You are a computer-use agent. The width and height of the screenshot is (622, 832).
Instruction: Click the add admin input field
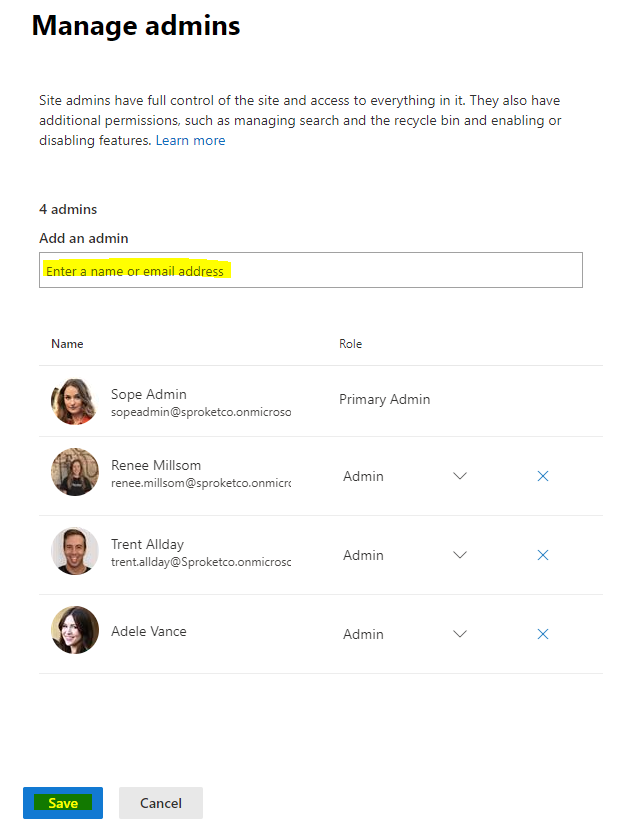pyautogui.click(x=310, y=269)
